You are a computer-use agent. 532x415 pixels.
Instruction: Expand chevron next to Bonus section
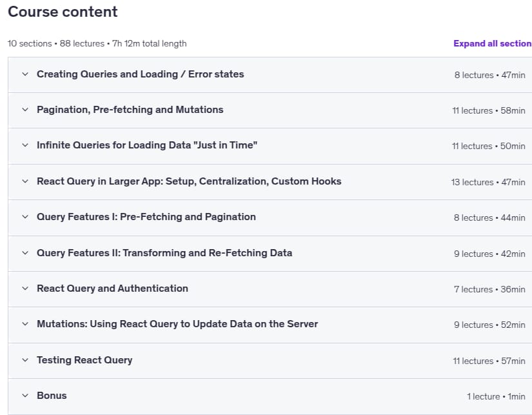pyautogui.click(x=25, y=396)
